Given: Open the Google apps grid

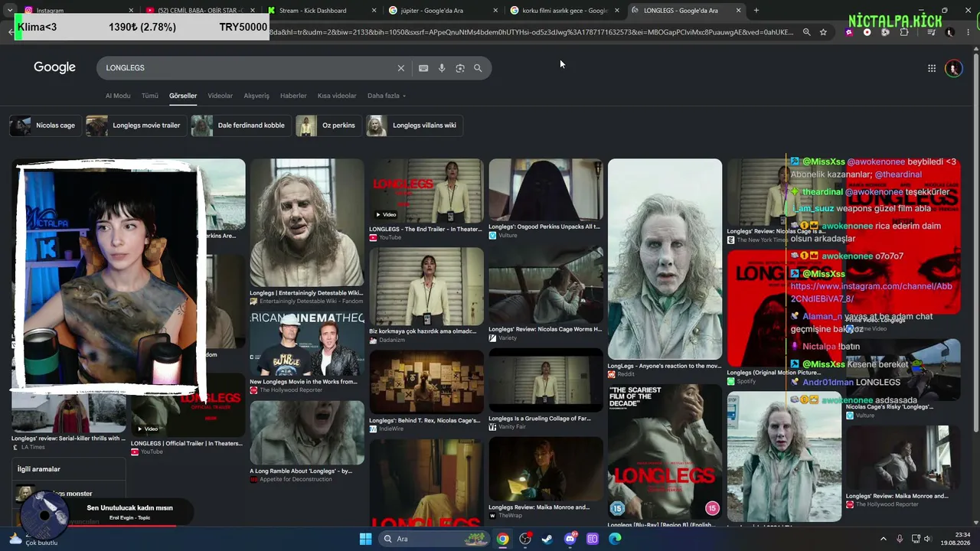Looking at the screenshot, I should [932, 68].
